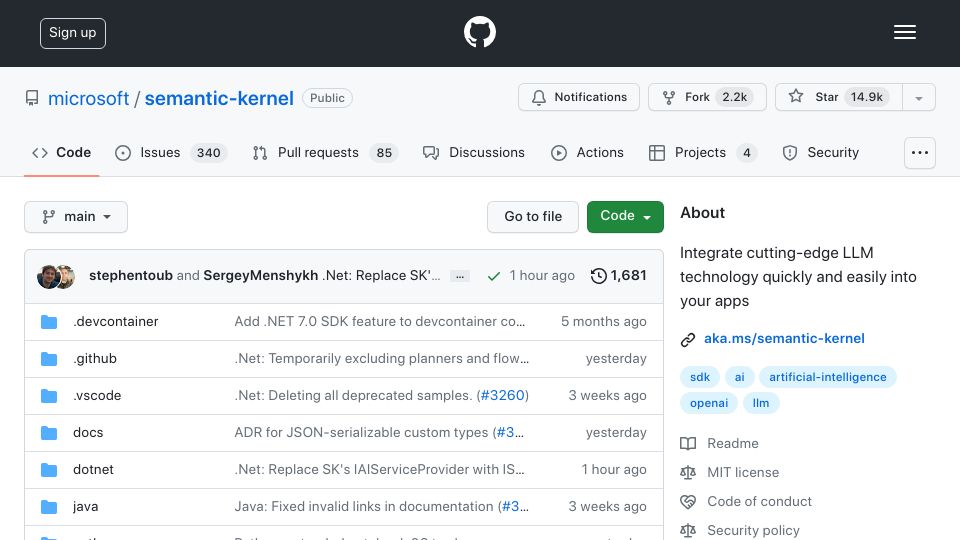Screen dimensions: 960x540
Task: Open the .vscode folder
Action: (x=97, y=396)
